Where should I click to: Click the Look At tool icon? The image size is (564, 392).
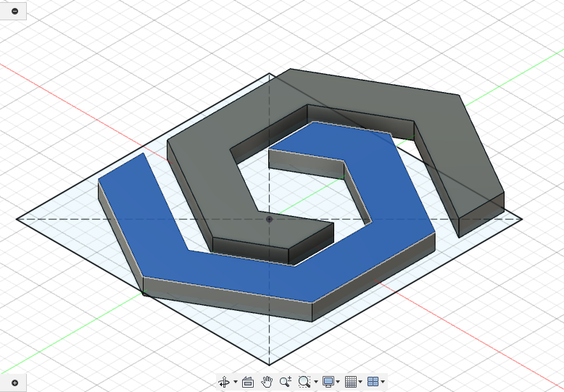247,381
